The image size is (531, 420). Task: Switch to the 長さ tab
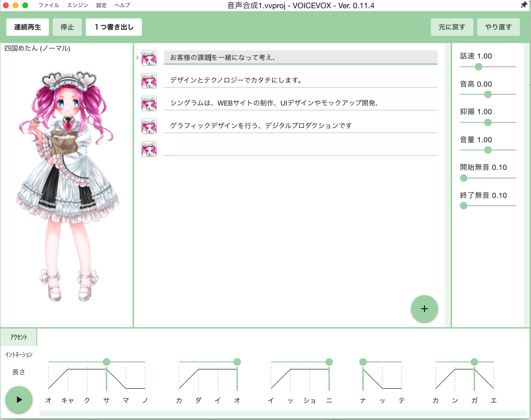(x=19, y=372)
